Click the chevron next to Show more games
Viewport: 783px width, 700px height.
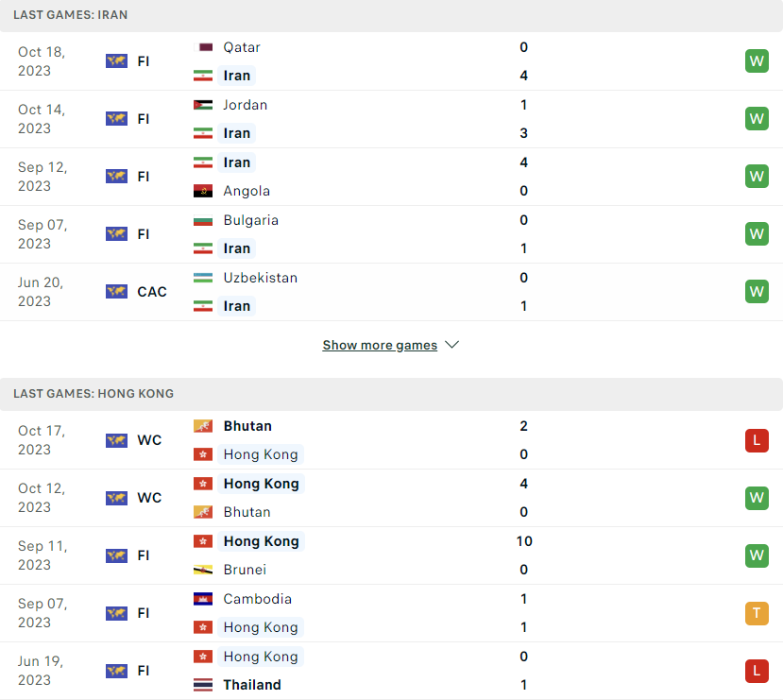(451, 345)
